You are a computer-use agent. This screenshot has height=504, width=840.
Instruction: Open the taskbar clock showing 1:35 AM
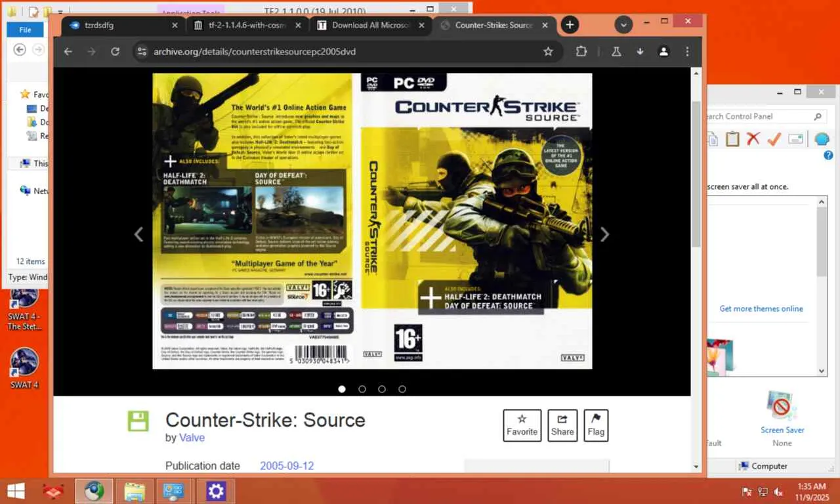(813, 492)
